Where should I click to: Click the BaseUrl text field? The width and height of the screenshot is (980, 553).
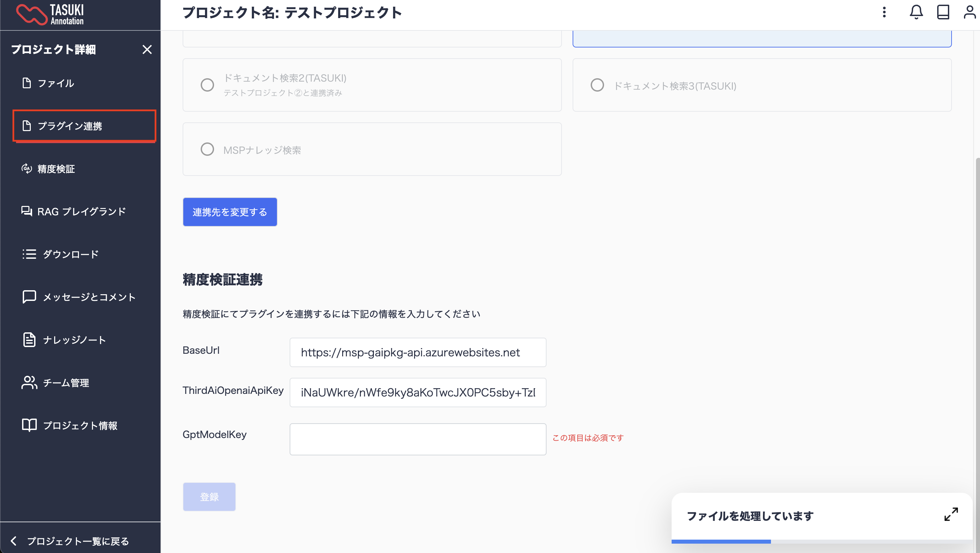(418, 352)
